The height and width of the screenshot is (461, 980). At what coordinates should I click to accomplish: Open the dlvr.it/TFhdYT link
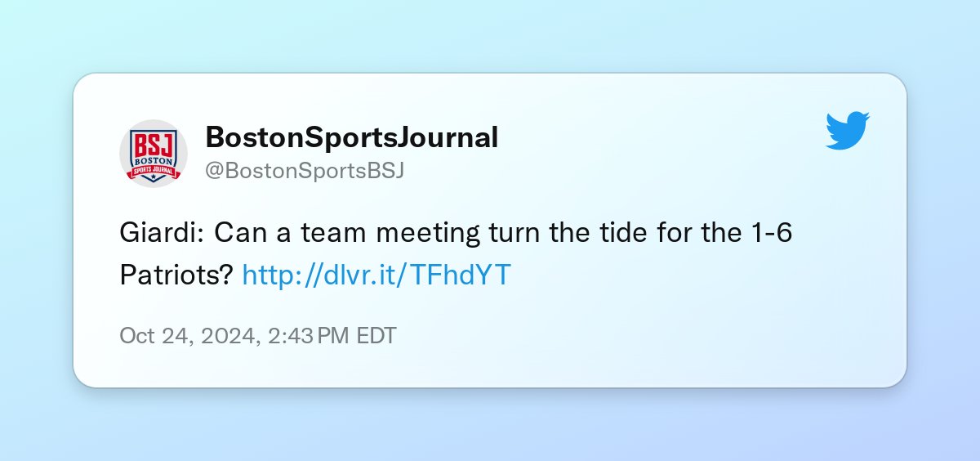point(376,275)
